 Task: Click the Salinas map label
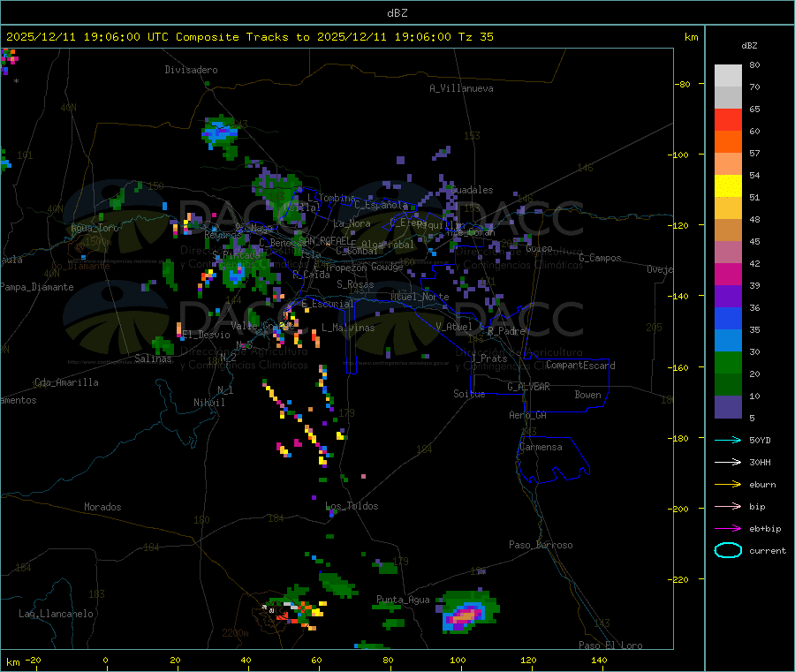153,359
